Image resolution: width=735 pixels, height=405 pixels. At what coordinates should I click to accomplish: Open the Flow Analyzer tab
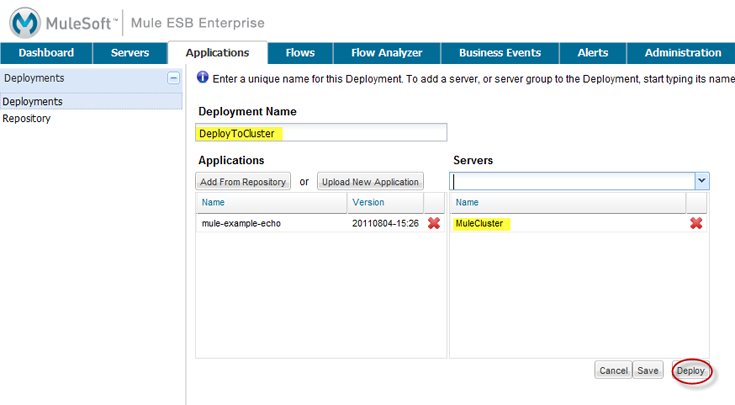[386, 53]
